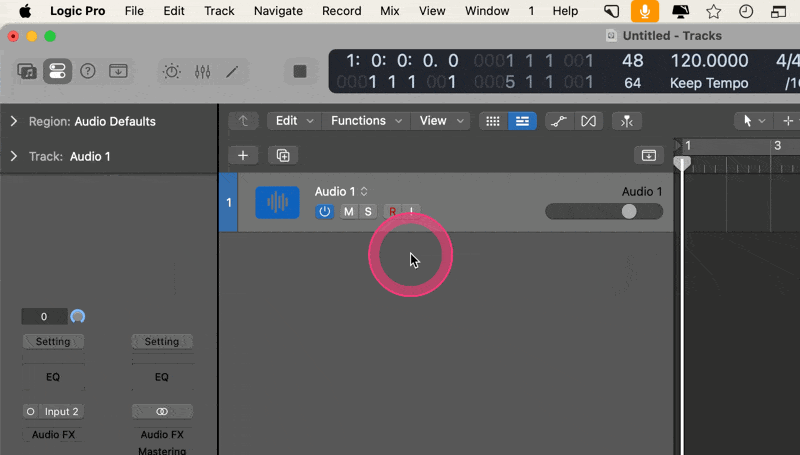Click the star icon in menu bar

(x=713, y=11)
